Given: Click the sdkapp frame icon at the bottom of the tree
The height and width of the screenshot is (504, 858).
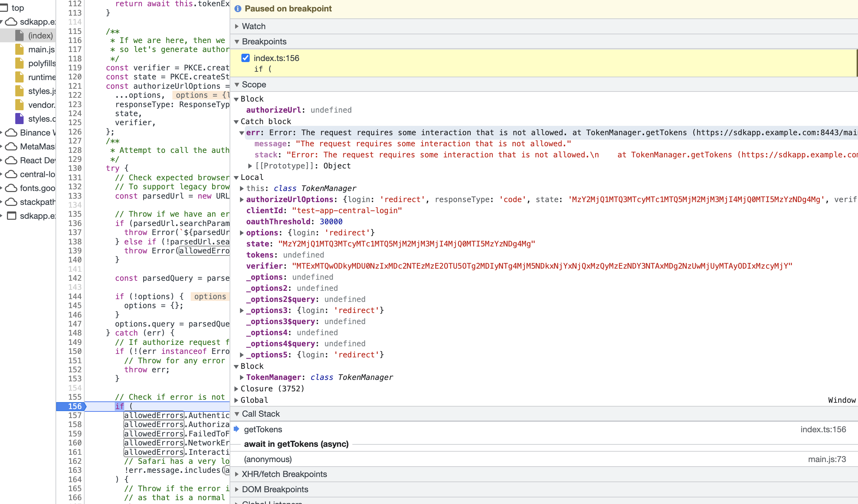Looking at the screenshot, I should click(x=11, y=216).
